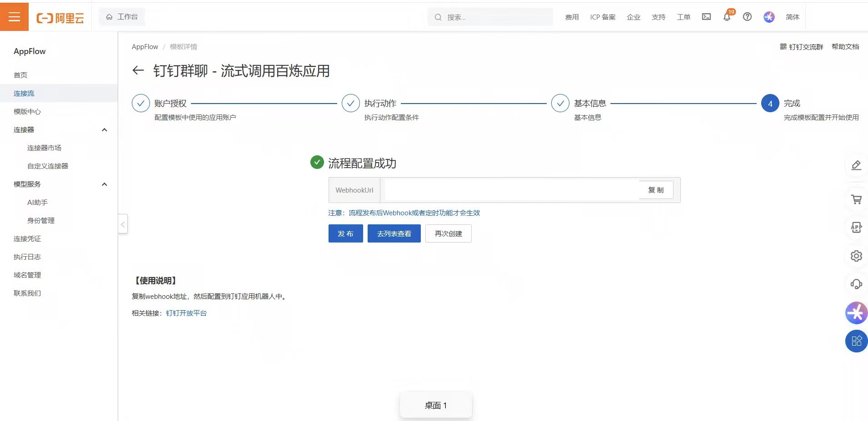Viewport: 868px width, 421px height.
Task: Open the 企业 menu
Action: [634, 17]
